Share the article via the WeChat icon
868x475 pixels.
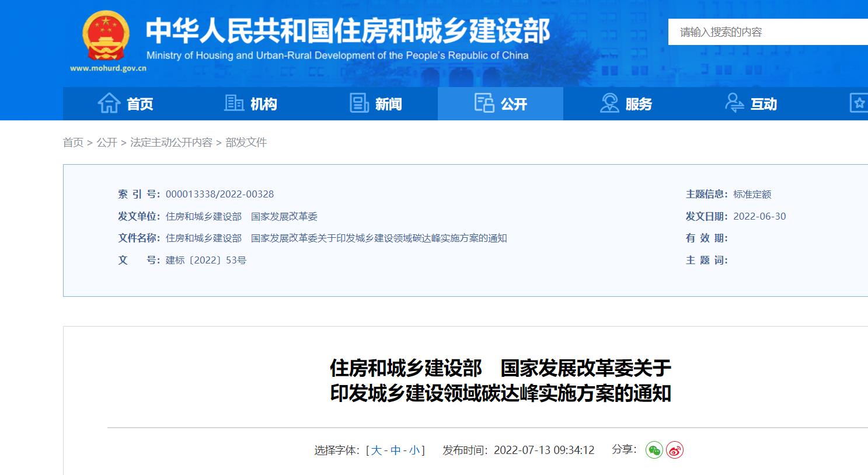point(655,450)
